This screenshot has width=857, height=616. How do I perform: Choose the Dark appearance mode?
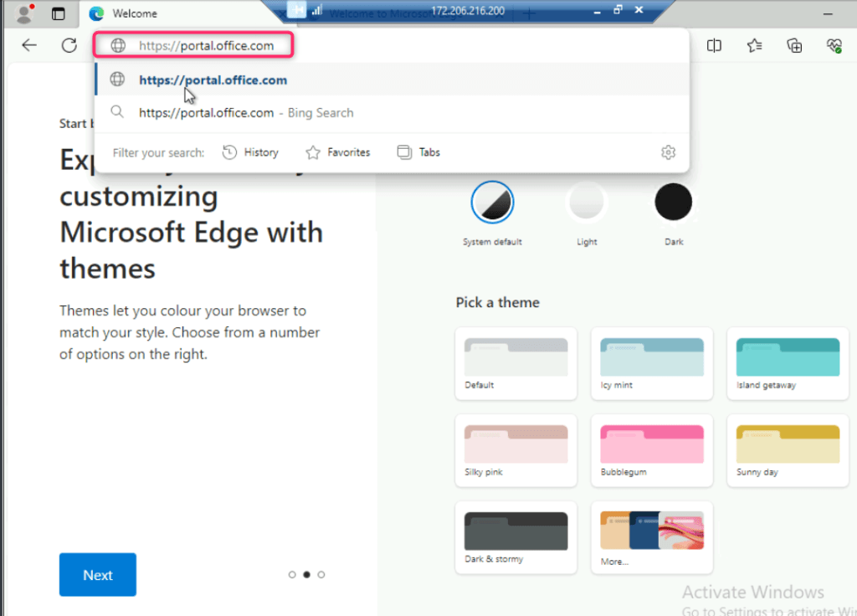click(x=673, y=203)
